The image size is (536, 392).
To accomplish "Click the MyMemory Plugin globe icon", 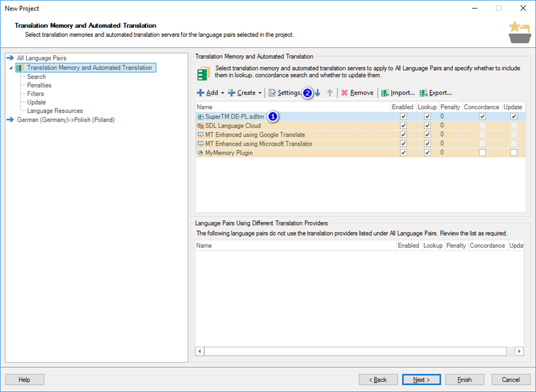I will [x=201, y=153].
